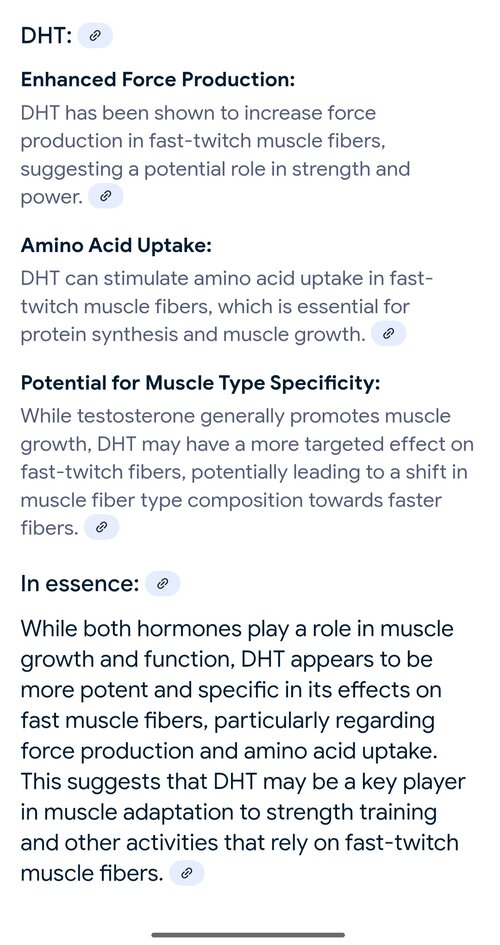This screenshot has width=500, height=945.
Task: Click the paragraph about increased force production
Action: point(215,155)
